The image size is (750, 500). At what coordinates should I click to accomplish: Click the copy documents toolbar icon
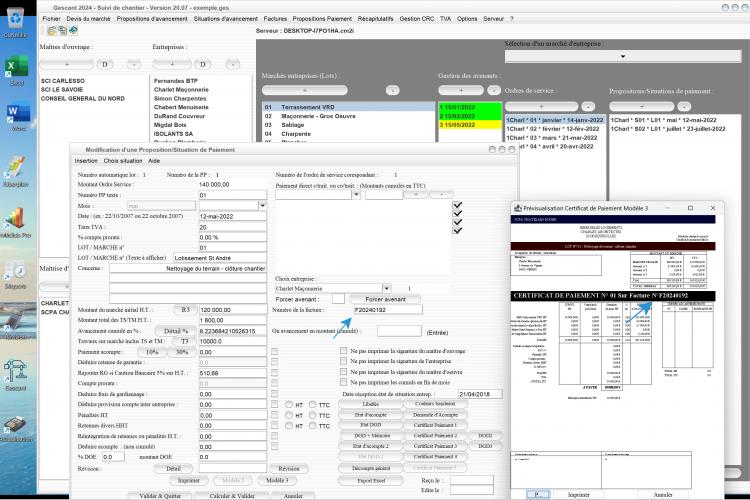62,31
